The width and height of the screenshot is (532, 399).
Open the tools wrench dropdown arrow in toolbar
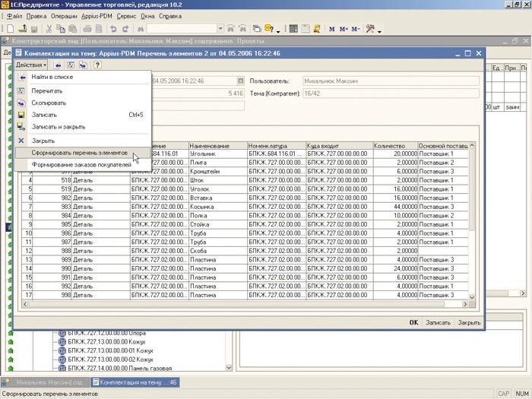pos(380,30)
